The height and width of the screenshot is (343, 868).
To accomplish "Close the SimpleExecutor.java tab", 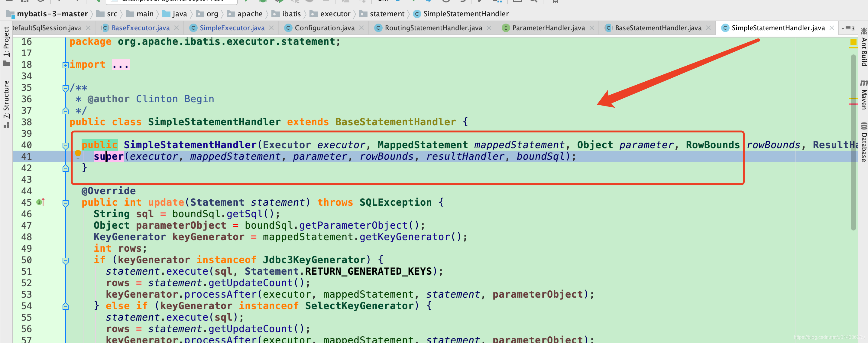I will coord(271,28).
